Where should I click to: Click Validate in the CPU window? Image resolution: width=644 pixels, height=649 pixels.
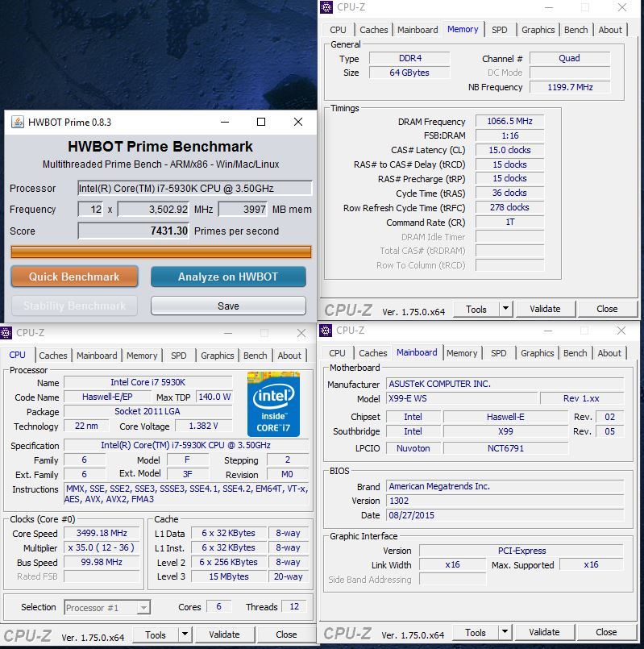(224, 634)
